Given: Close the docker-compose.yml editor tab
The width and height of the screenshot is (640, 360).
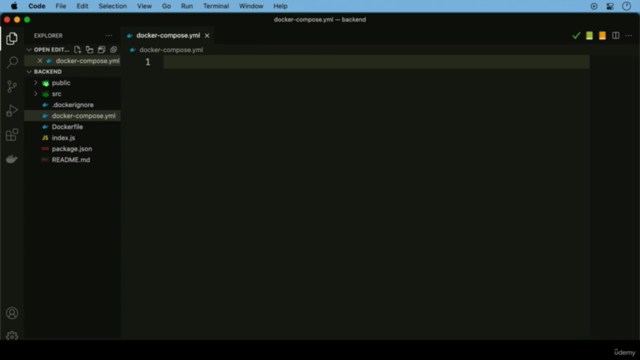Looking at the screenshot, I should point(207,36).
